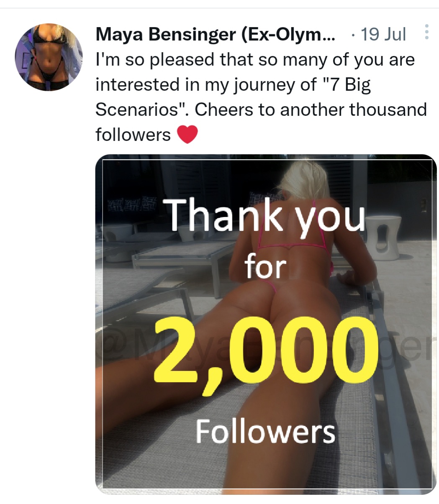Click the red heart emoji in tweet

(x=187, y=135)
